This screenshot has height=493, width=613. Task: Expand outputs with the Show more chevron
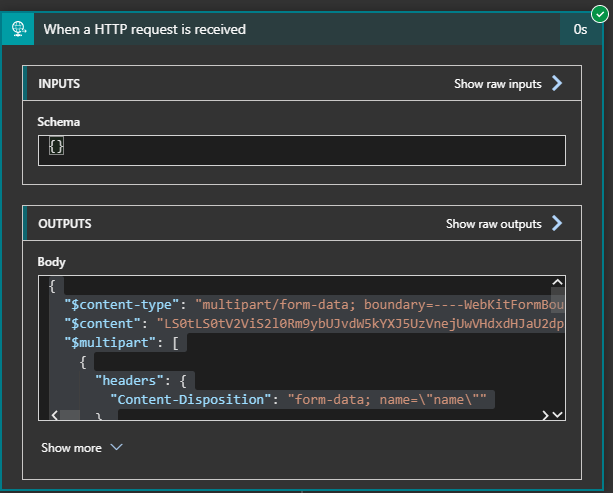pyautogui.click(x=116, y=448)
